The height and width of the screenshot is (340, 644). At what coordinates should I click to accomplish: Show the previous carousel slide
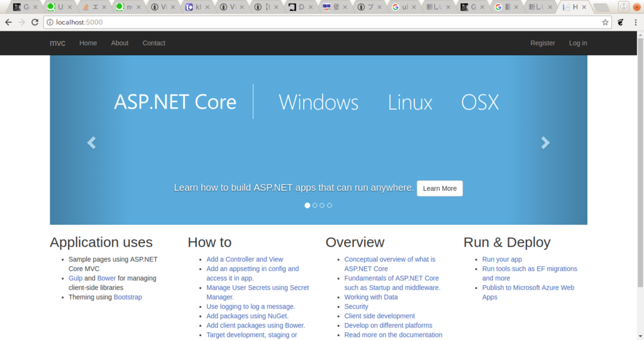tap(91, 143)
